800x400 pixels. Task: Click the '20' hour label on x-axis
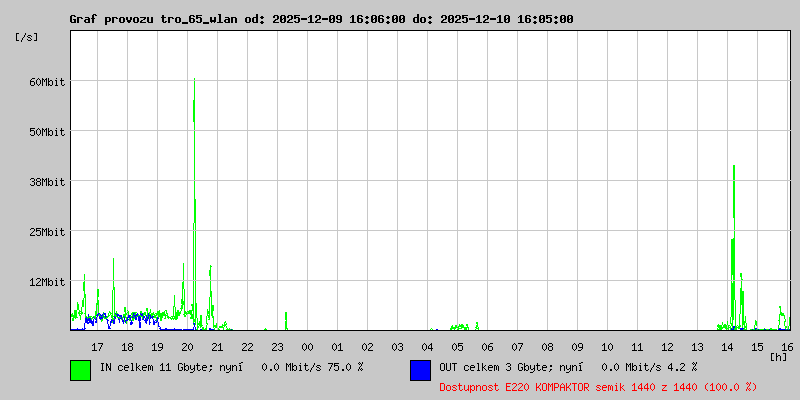coord(187,347)
